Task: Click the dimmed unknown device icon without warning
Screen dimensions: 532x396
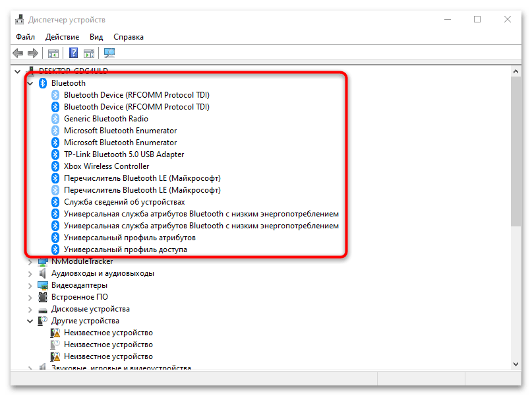Action: (55, 345)
